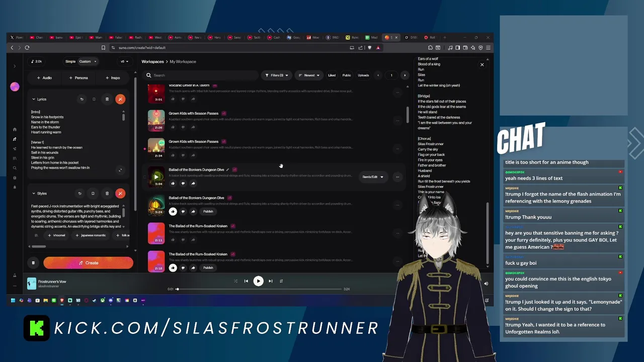The width and height of the screenshot is (644, 362).
Task: Open Brave shields icon in address bar
Action: coord(369,48)
